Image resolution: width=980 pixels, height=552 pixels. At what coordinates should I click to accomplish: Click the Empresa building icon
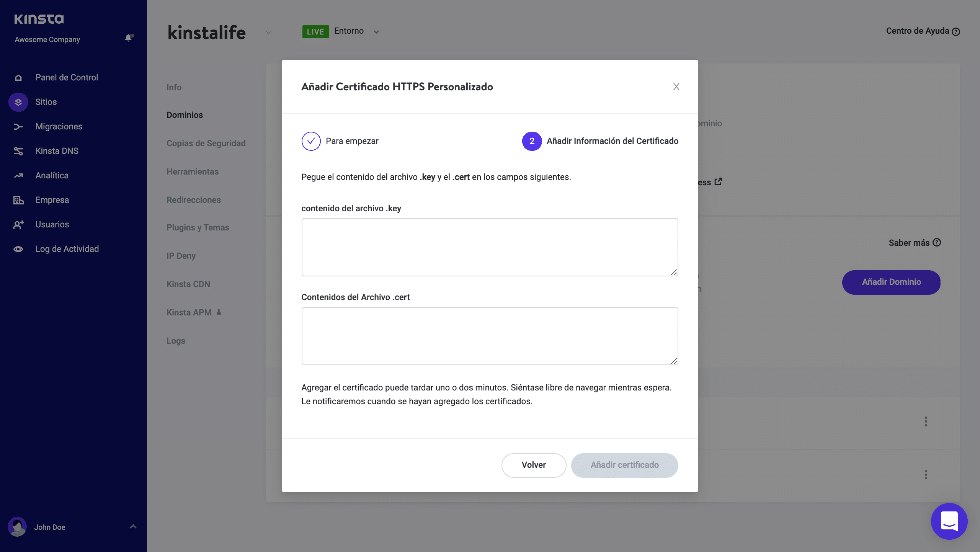click(x=18, y=200)
